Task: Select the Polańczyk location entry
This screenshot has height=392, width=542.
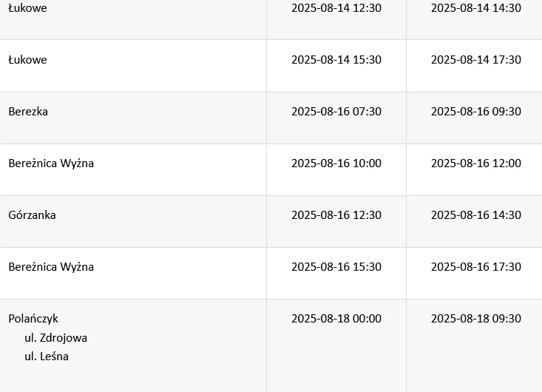Action: (33, 319)
